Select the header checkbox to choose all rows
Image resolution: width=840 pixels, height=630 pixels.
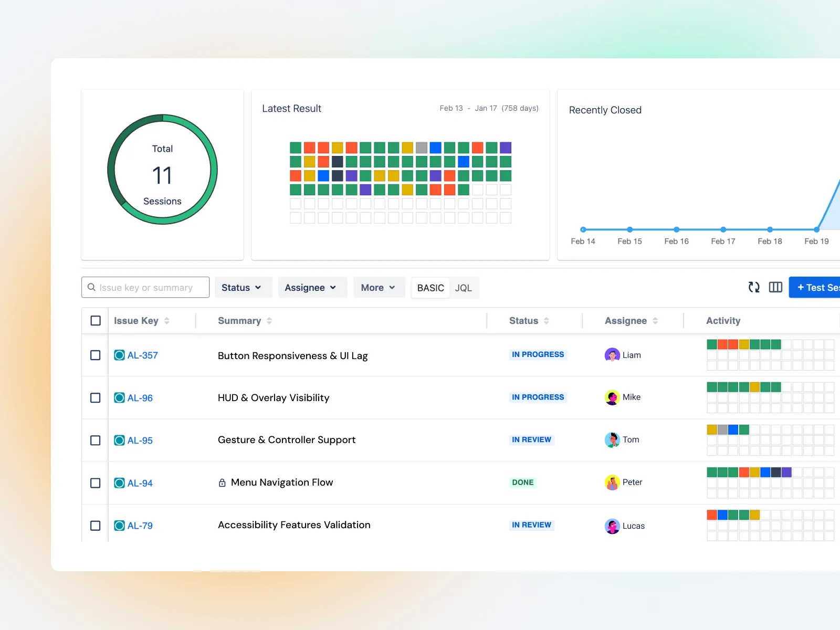[95, 320]
